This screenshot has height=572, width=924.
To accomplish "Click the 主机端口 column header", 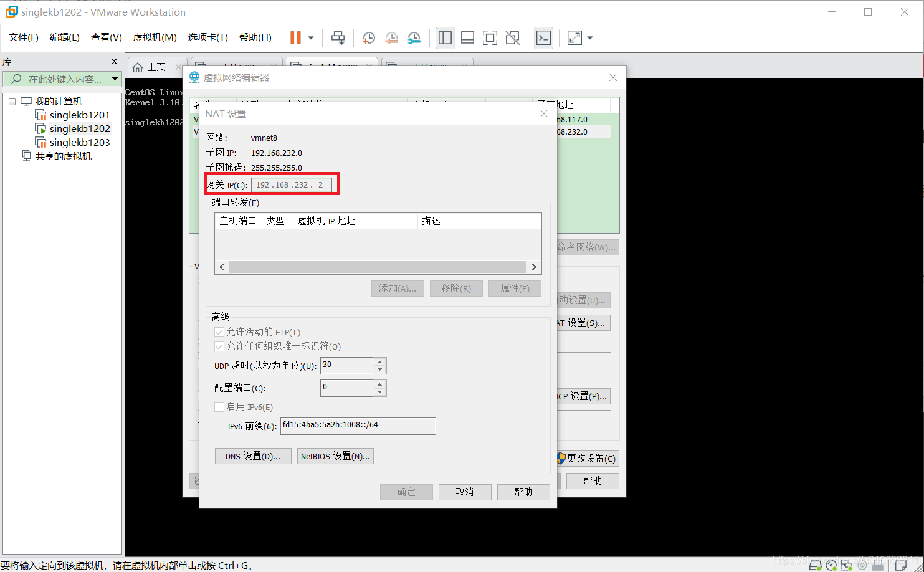I will (238, 221).
